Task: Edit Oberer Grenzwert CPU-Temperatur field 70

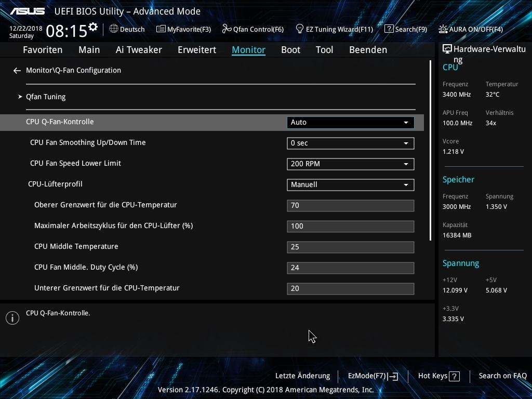Action: [351, 206]
